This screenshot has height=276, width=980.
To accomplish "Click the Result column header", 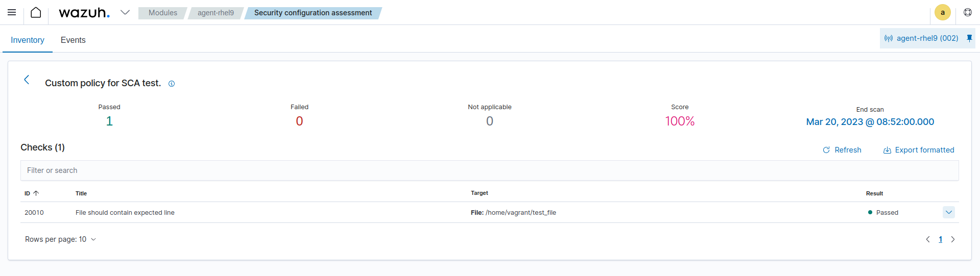I will pos(874,193).
